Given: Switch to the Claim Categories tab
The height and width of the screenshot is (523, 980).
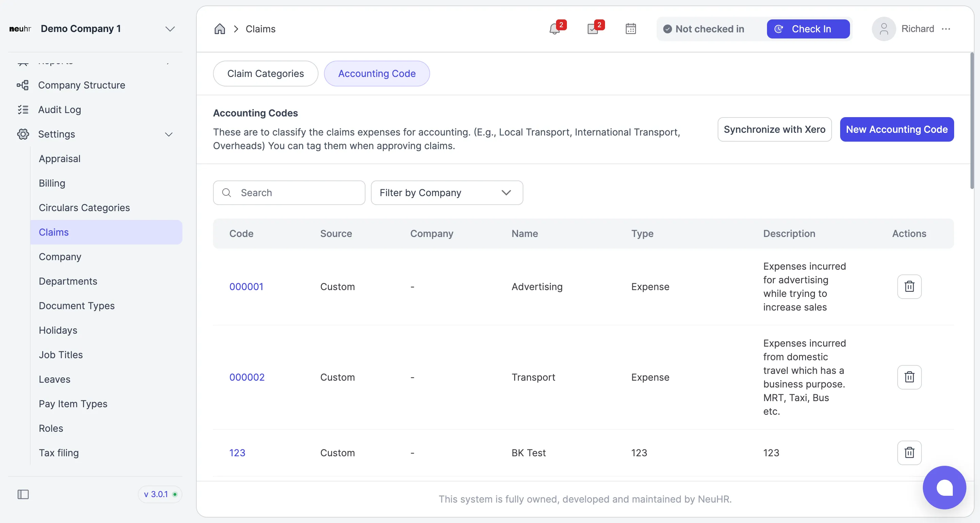Looking at the screenshot, I should (265, 74).
